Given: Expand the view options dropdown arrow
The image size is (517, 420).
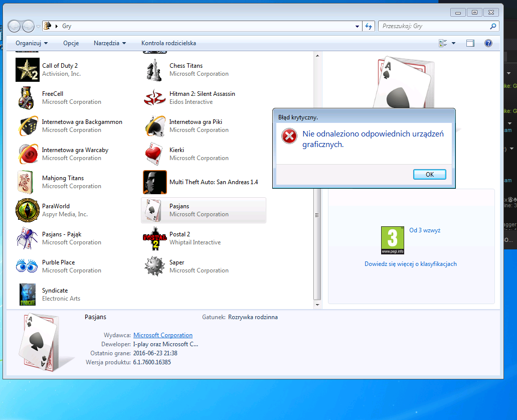Looking at the screenshot, I should [x=454, y=43].
